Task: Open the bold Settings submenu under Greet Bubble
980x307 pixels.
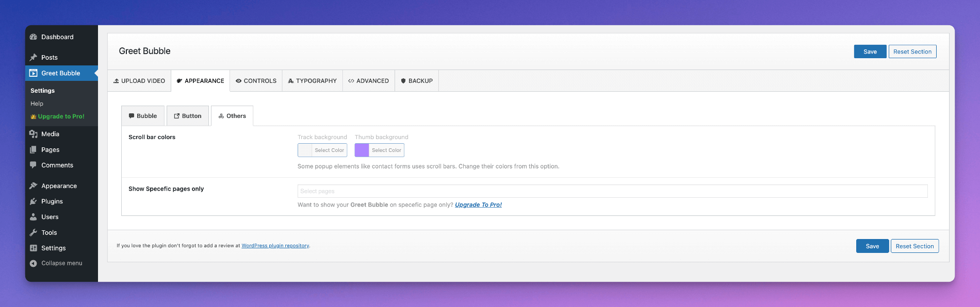Action: pos(42,91)
